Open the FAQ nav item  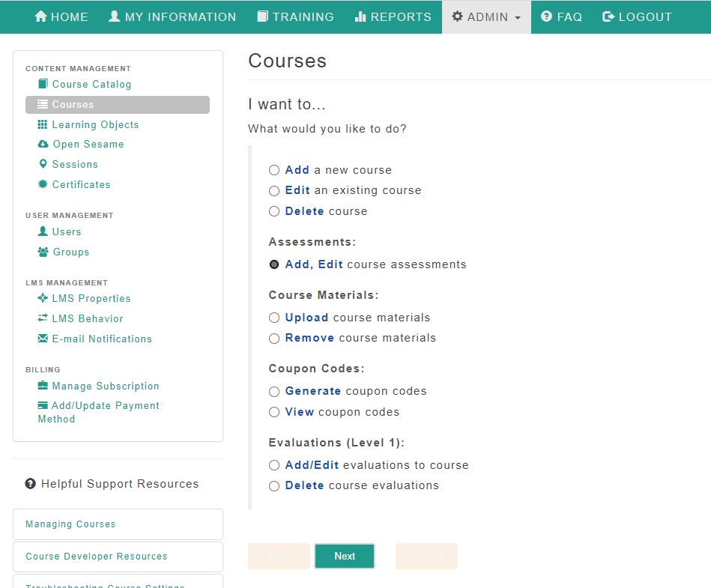click(x=561, y=16)
